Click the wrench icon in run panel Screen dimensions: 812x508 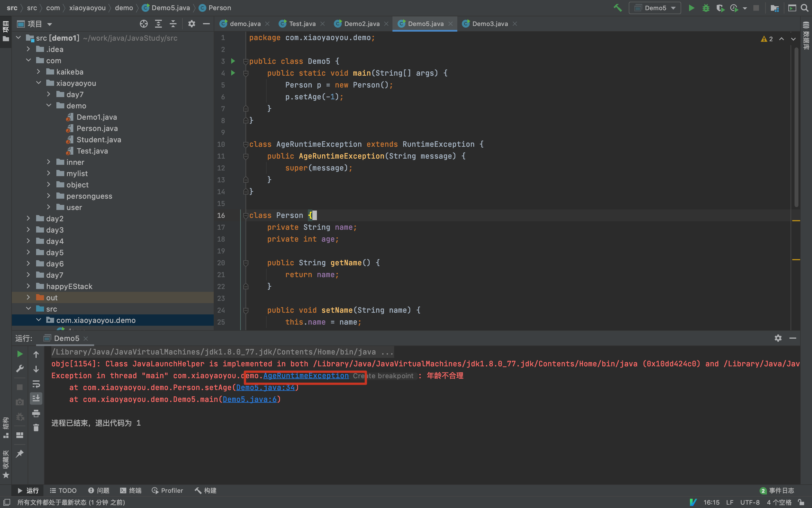click(x=20, y=369)
